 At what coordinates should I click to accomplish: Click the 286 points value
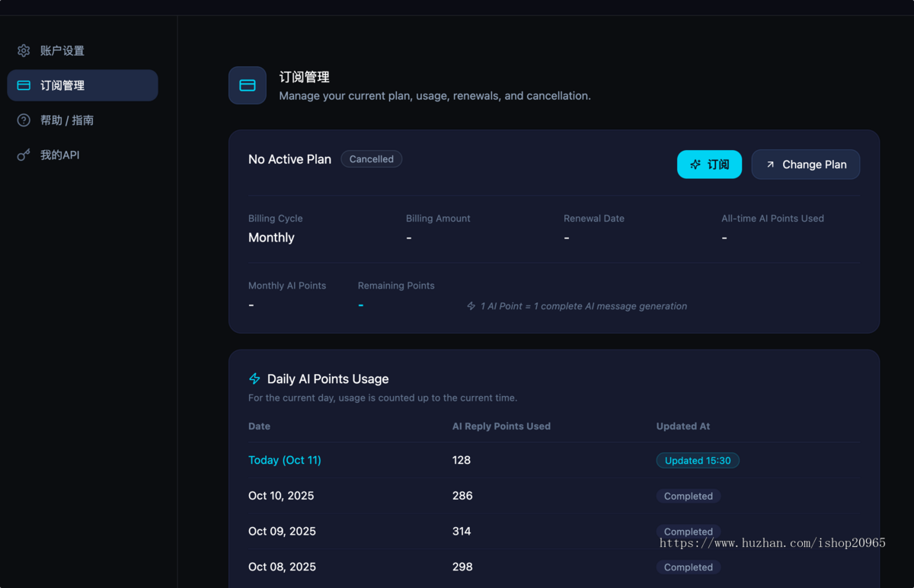[462, 496]
